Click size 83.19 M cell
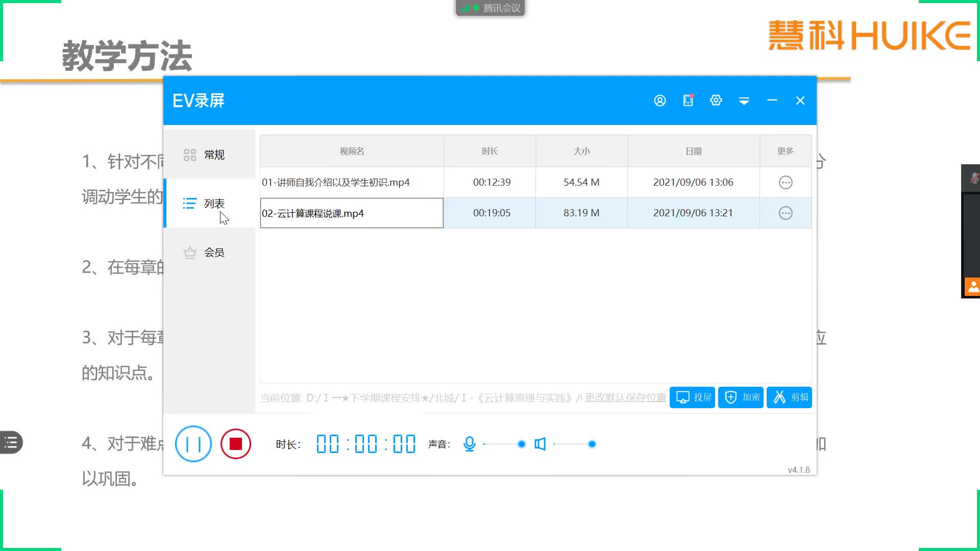Viewport: 980px width, 551px height. (x=581, y=213)
